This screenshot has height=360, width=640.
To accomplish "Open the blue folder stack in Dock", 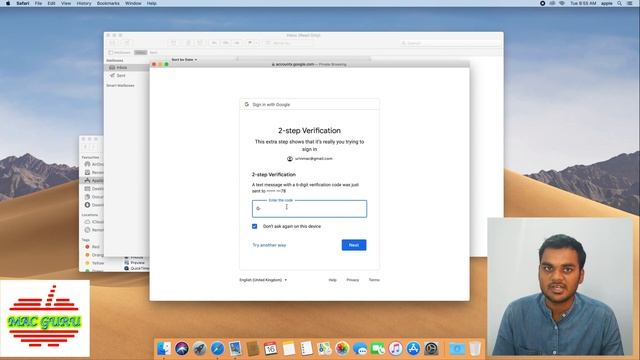I will pyautogui.click(x=457, y=348).
